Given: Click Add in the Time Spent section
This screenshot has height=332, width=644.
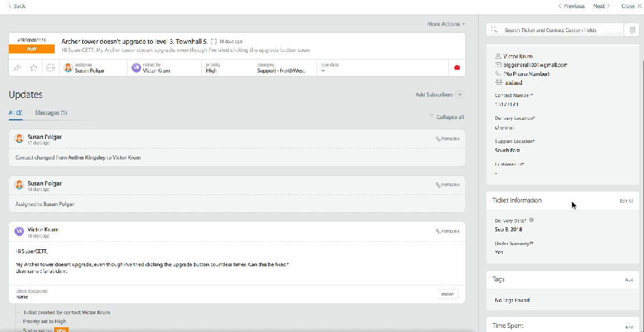Looking at the screenshot, I should pyautogui.click(x=629, y=327).
